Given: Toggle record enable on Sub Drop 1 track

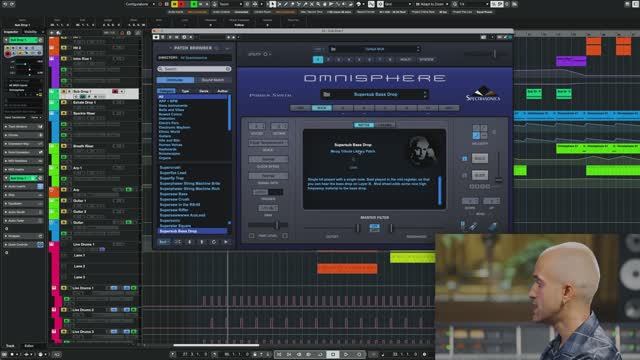Looking at the screenshot, I should point(115,91).
